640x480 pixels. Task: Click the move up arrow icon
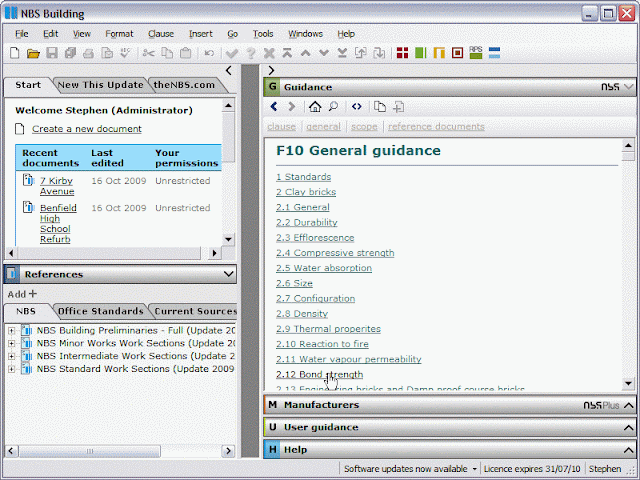pyautogui.click(x=305, y=53)
